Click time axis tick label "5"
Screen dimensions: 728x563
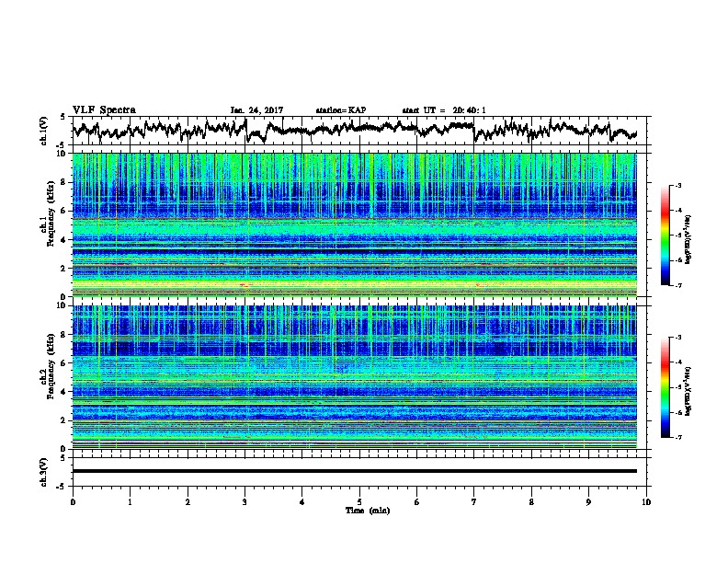click(359, 501)
